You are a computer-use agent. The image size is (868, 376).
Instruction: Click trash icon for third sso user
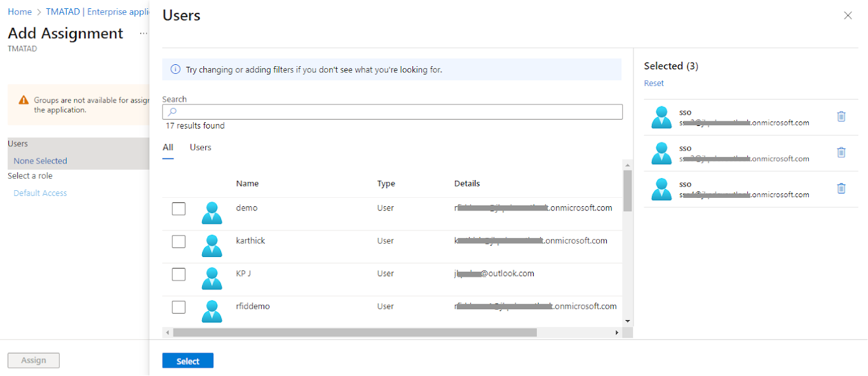pyautogui.click(x=841, y=188)
